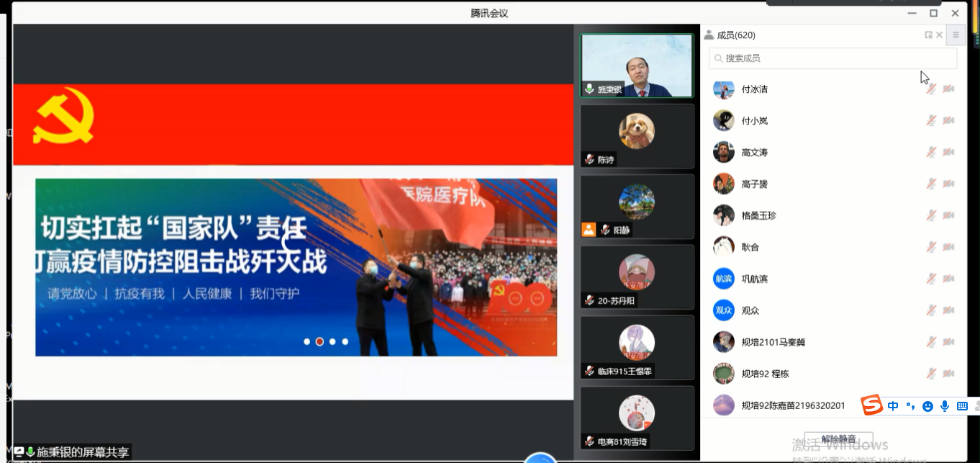Click the camera icon for 观众
980x463 pixels.
click(948, 310)
